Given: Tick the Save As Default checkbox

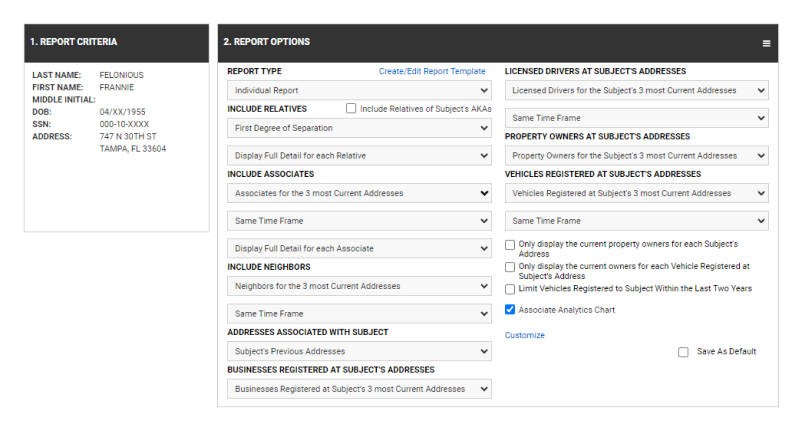Looking at the screenshot, I should point(683,352).
